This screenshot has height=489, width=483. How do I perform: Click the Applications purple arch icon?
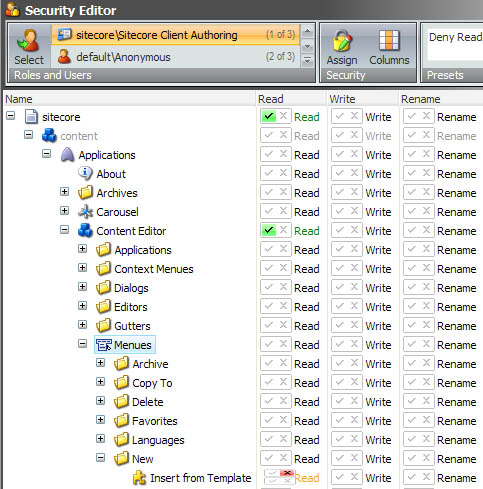pos(67,155)
